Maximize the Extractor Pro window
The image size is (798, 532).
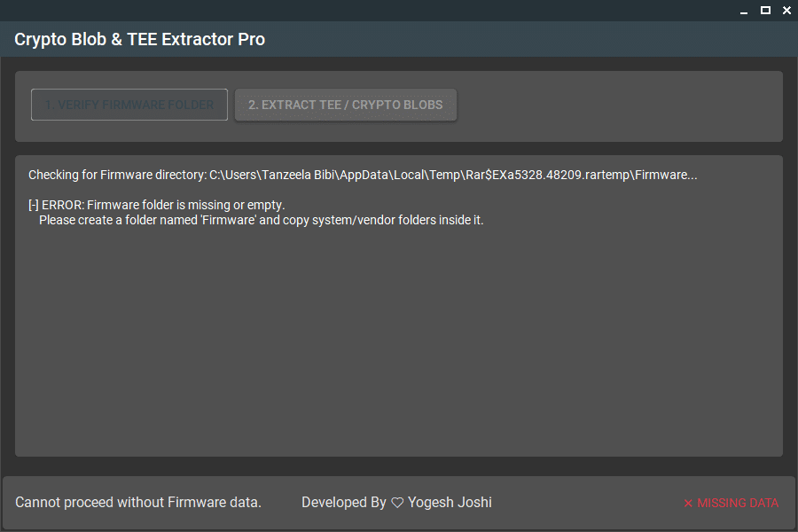click(x=765, y=10)
